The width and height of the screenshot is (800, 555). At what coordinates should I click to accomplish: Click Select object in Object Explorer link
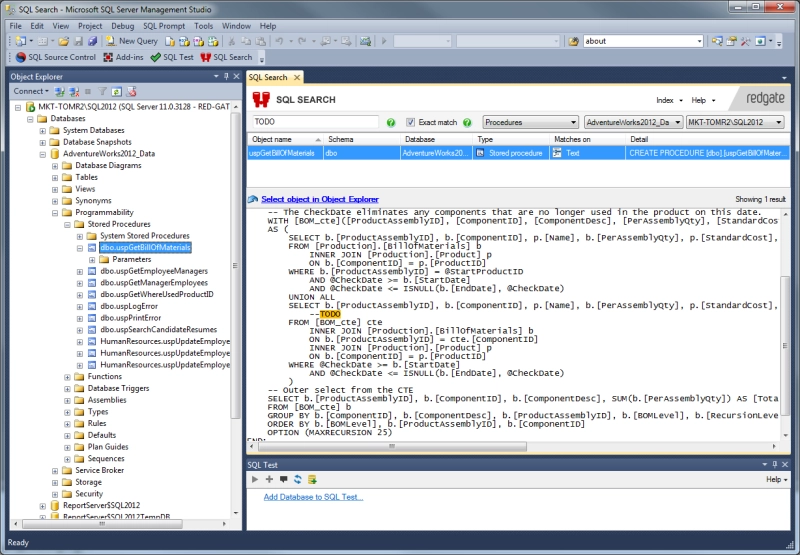pos(319,199)
